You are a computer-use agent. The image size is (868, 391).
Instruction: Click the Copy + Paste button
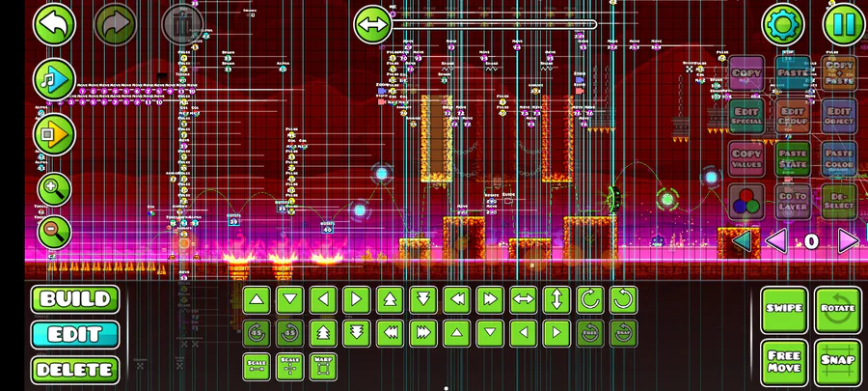[839, 73]
